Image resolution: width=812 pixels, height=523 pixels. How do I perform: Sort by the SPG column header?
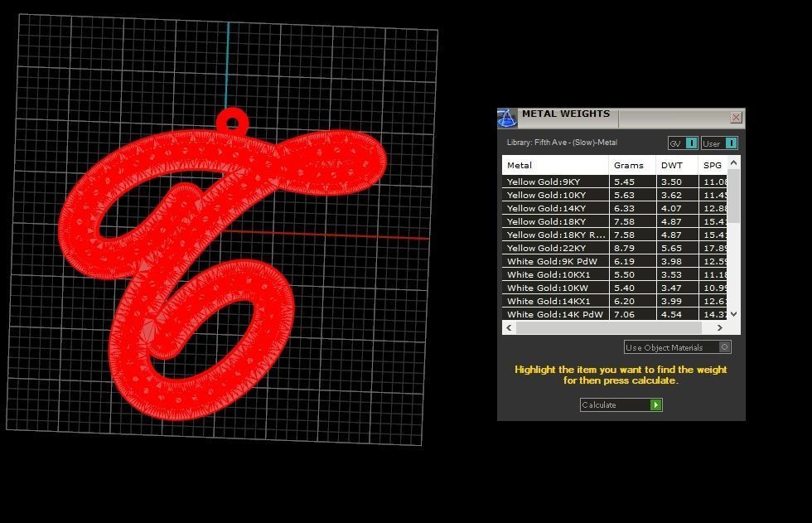[x=713, y=165]
